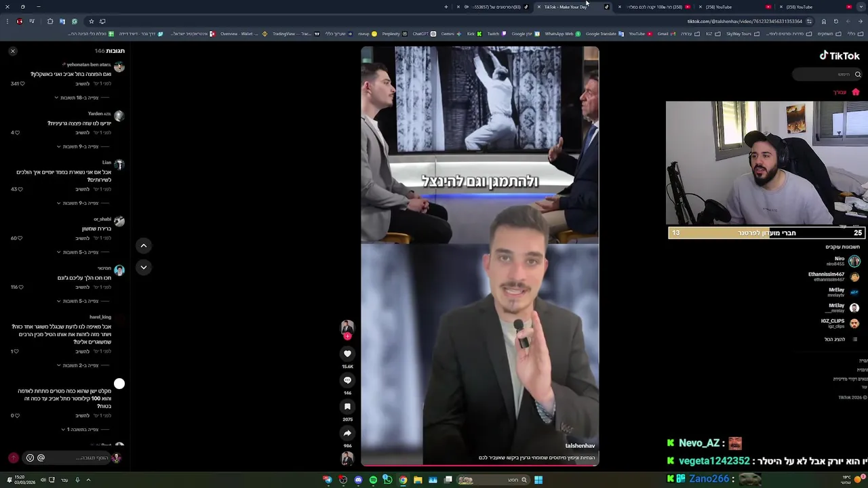This screenshot has height=488, width=868.
Task: Like the last comment heart showing 0
Action: (x=18, y=415)
